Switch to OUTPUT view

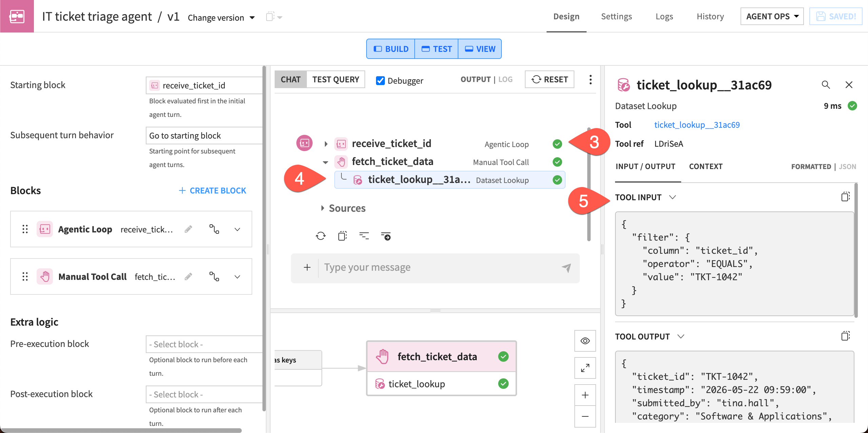475,79
